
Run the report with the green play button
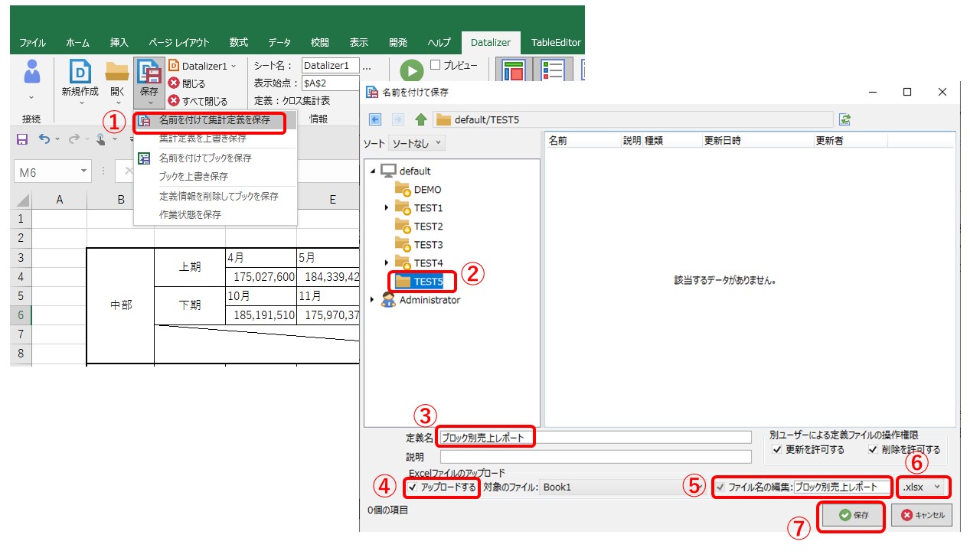(411, 70)
